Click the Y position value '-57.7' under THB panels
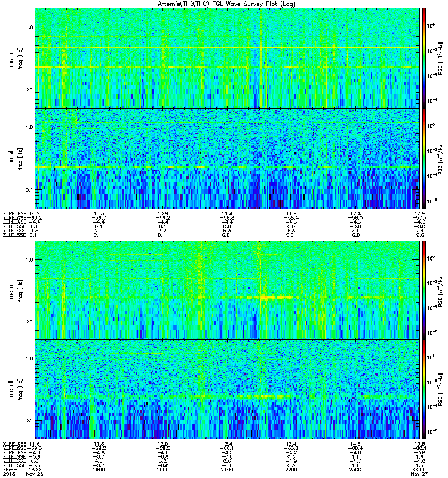 (x=419, y=217)
